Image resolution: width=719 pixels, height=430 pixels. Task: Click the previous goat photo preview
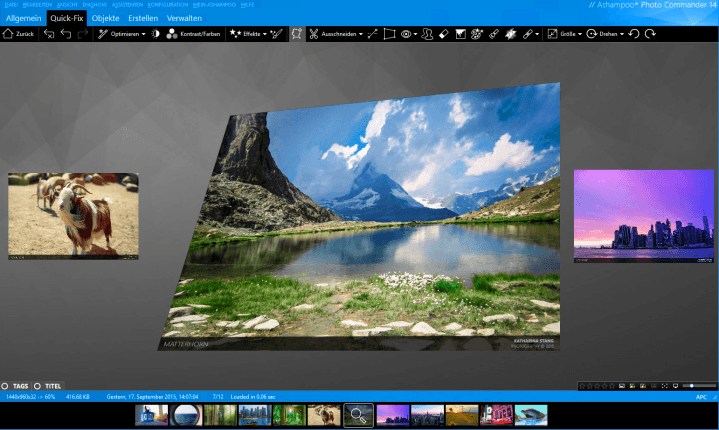(73, 216)
